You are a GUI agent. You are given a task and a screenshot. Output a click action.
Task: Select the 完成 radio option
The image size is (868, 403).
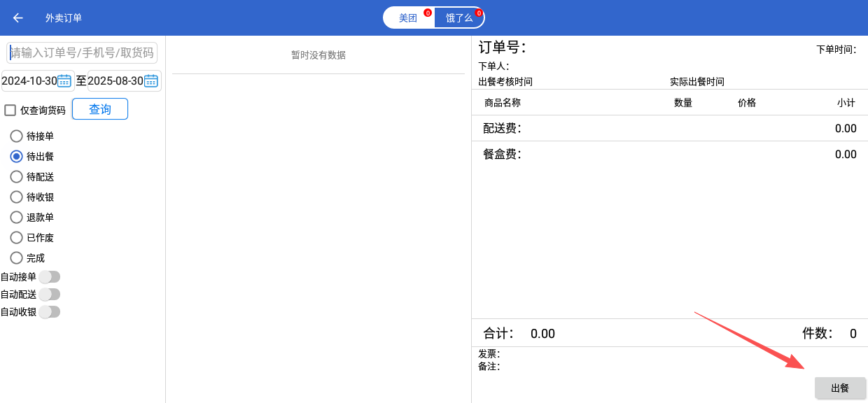(x=16, y=258)
